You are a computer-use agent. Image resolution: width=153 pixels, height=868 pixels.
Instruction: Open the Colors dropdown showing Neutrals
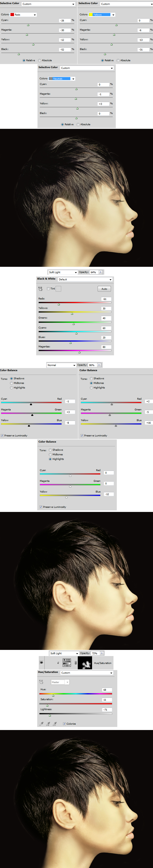(62, 79)
